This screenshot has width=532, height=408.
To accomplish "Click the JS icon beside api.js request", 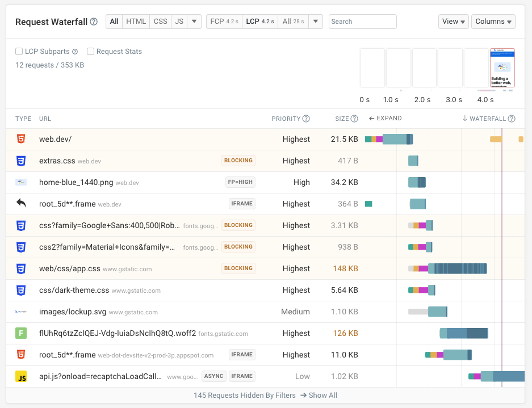I will pyautogui.click(x=21, y=376).
